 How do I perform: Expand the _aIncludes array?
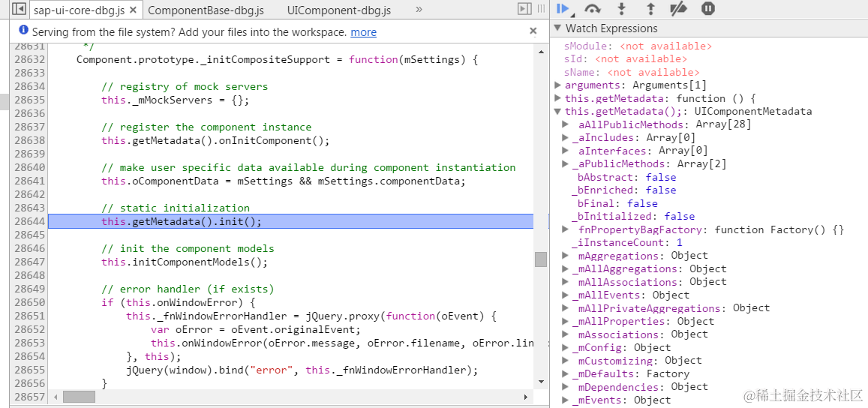[x=565, y=137]
